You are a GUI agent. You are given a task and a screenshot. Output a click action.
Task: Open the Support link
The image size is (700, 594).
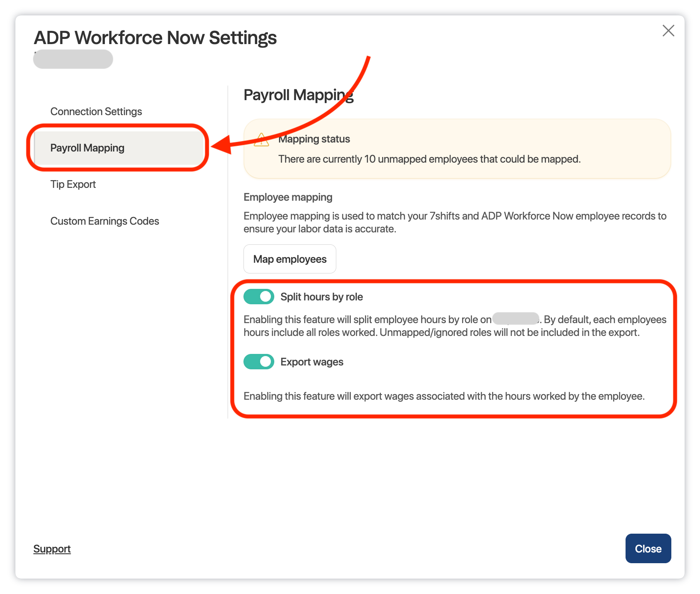tap(52, 549)
